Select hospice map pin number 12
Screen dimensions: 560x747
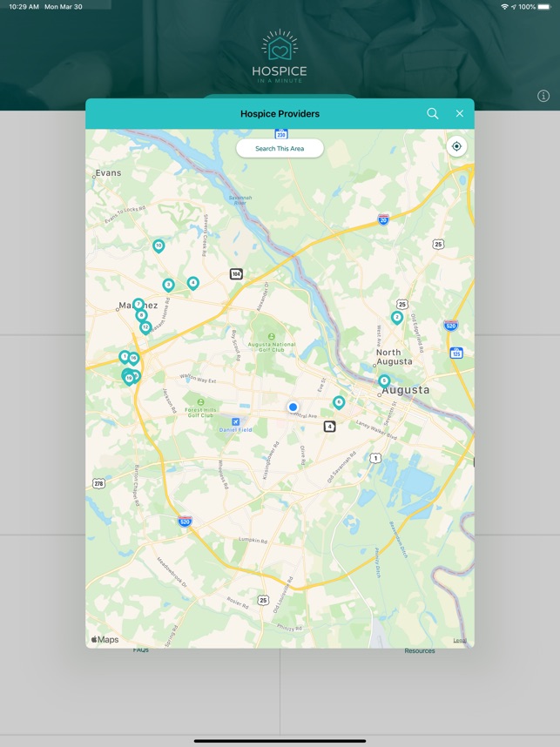(x=145, y=327)
